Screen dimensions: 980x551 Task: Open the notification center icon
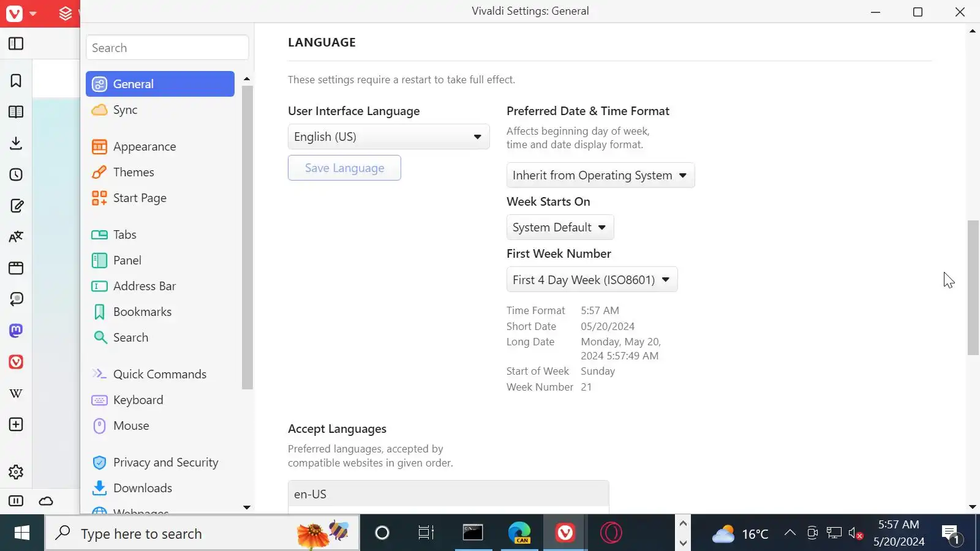tap(951, 534)
